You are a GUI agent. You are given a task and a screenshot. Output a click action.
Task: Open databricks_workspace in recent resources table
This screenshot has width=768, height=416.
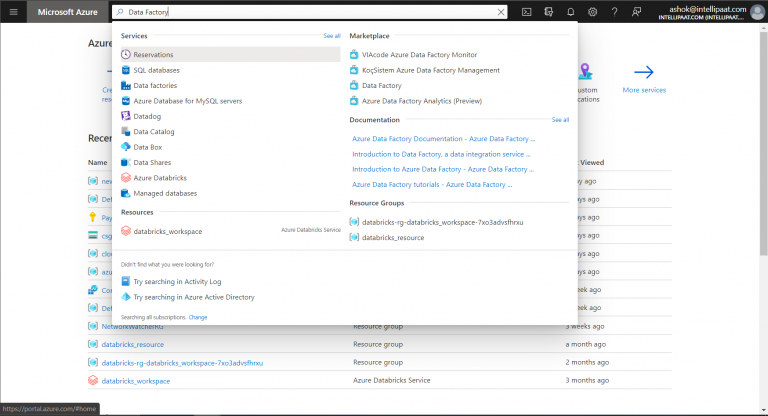(136, 381)
